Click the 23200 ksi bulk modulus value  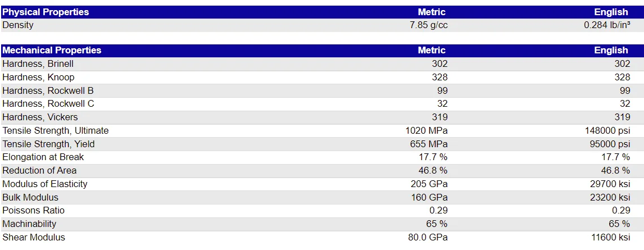click(x=609, y=197)
